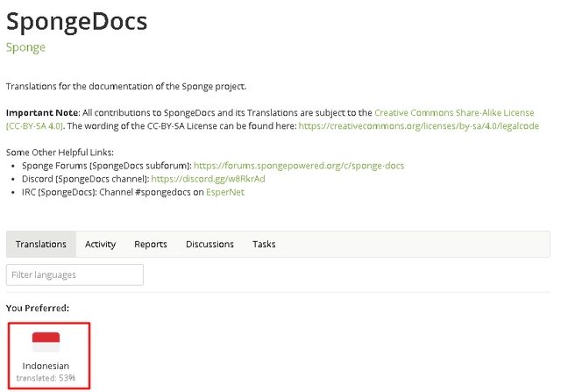Open the Reports tab
The height and width of the screenshot is (392, 561).
151,244
